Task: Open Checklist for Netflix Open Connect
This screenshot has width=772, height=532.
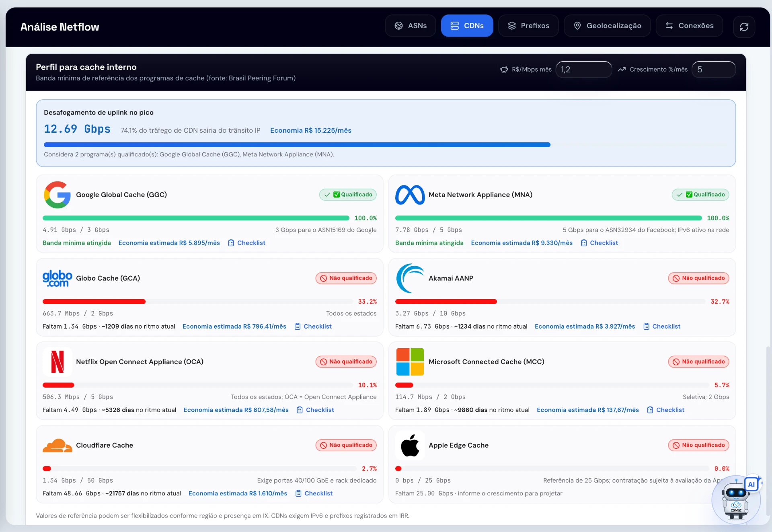Action: click(x=316, y=410)
